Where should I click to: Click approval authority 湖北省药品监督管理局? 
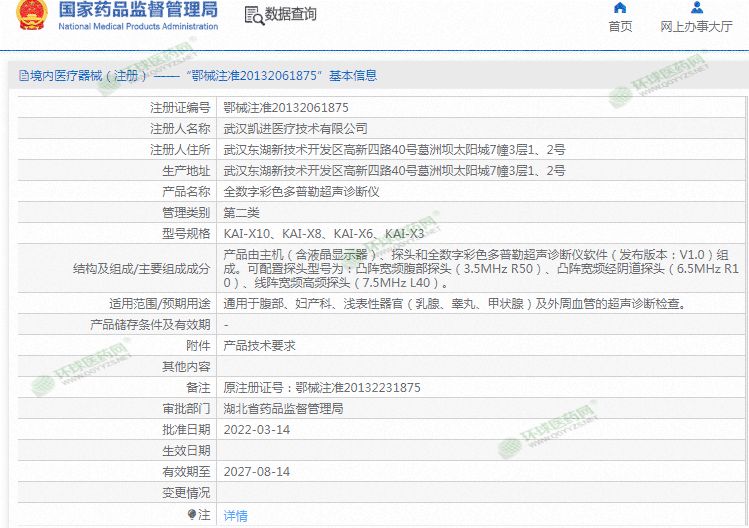click(283, 408)
